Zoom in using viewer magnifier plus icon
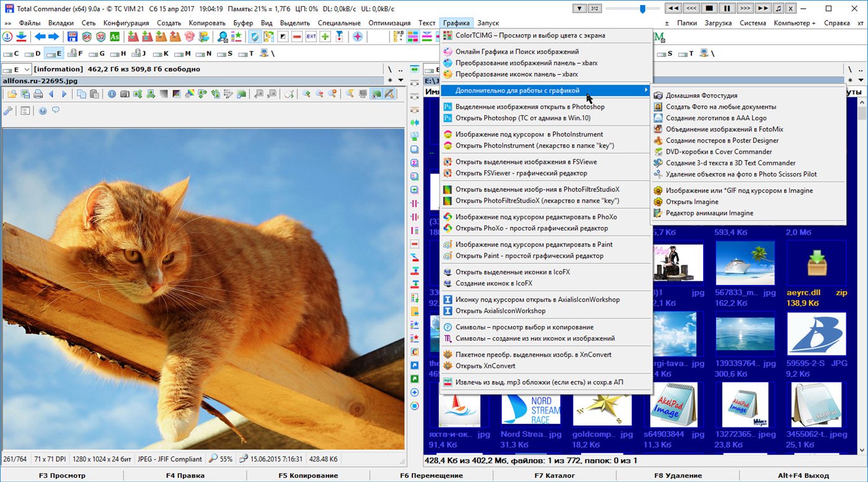Viewport: 868px width, 482px height. point(306,94)
